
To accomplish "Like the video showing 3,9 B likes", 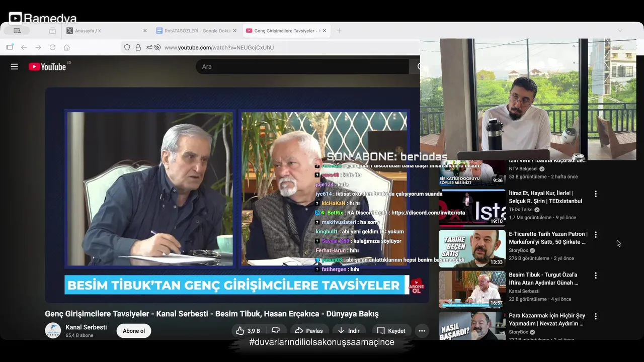I will click(x=248, y=331).
